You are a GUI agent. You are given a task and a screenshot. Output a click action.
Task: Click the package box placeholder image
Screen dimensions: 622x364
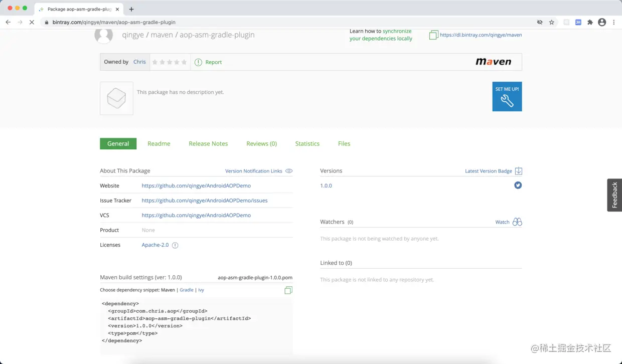click(116, 98)
